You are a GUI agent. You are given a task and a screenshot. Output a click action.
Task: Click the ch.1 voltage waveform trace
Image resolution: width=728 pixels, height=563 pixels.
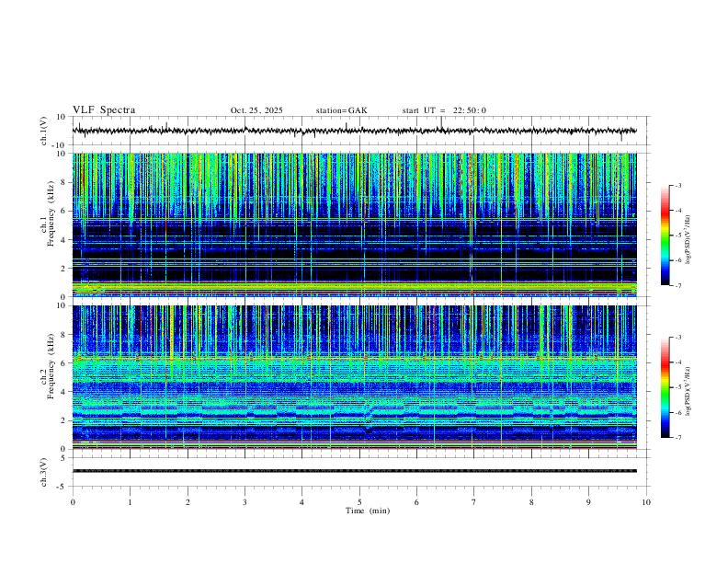354,131
